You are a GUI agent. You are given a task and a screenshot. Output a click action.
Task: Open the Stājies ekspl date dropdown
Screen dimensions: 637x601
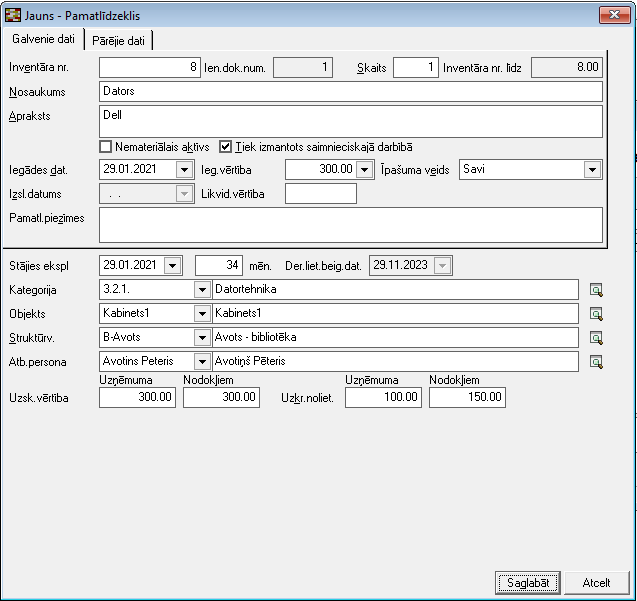tap(172, 266)
